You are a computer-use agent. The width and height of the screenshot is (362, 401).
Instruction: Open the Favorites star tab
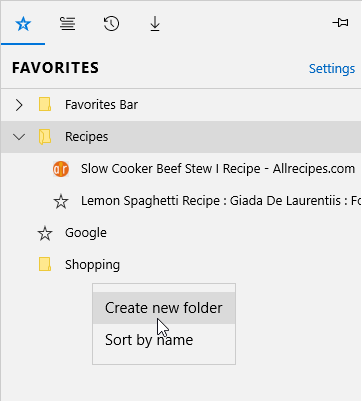click(23, 24)
